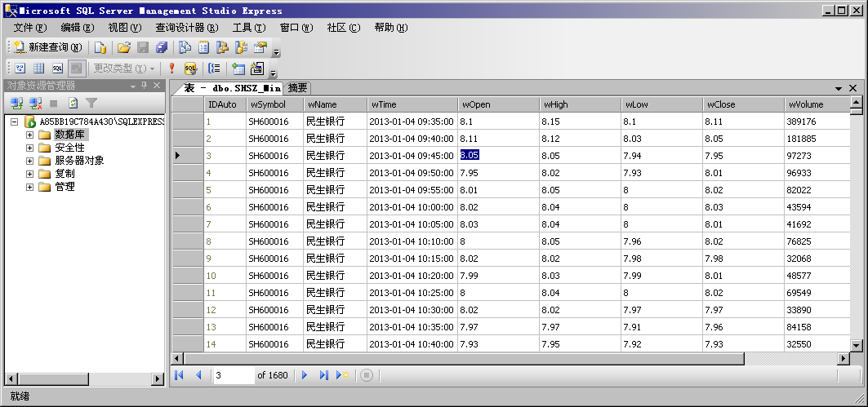Show the Diagram pane
868x407 pixels.
pyautogui.click(x=20, y=69)
